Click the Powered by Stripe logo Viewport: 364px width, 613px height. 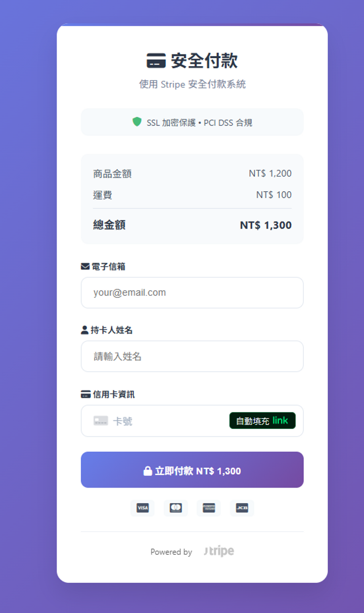(219, 551)
